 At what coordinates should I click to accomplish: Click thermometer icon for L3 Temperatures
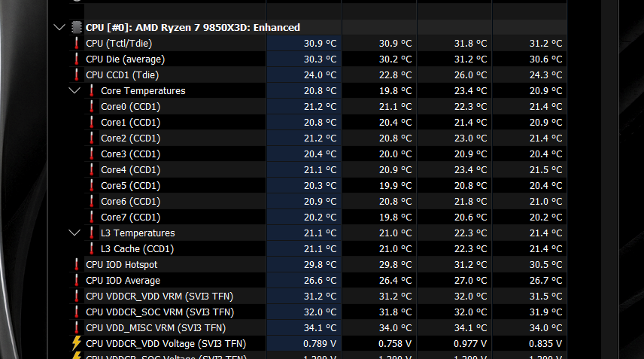[92, 233]
